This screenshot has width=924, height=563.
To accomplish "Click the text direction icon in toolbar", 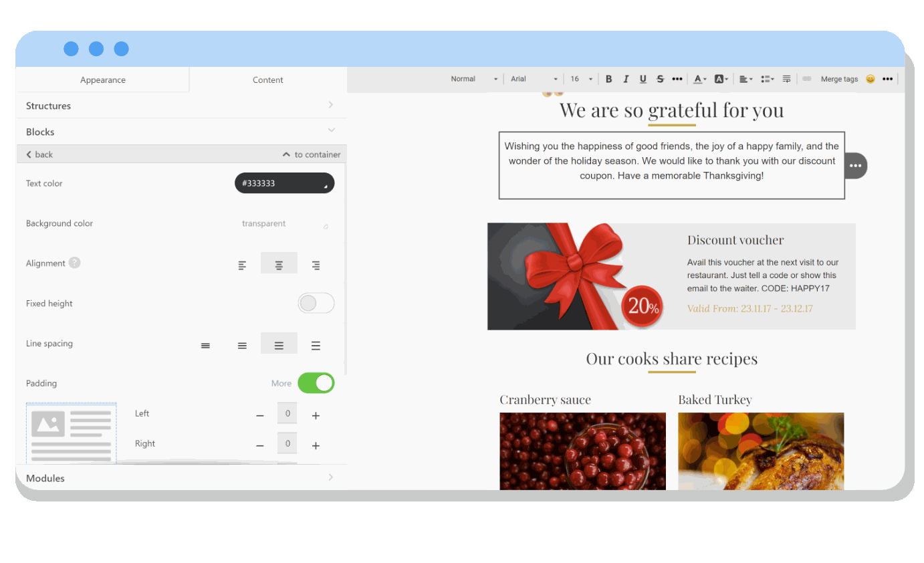I will click(787, 79).
